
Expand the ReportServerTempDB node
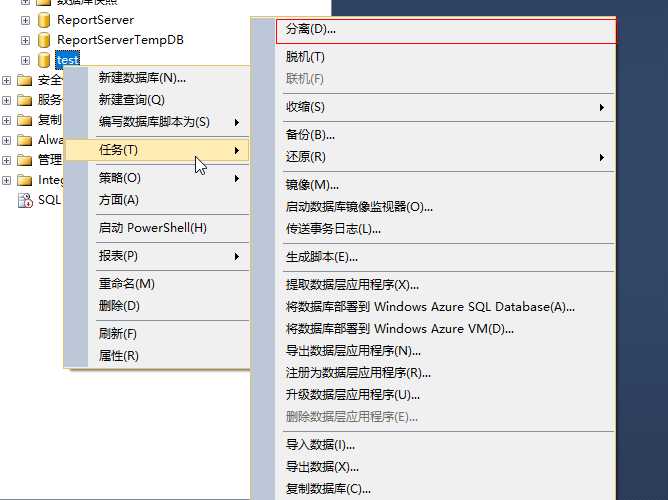pyautogui.click(x=26, y=40)
